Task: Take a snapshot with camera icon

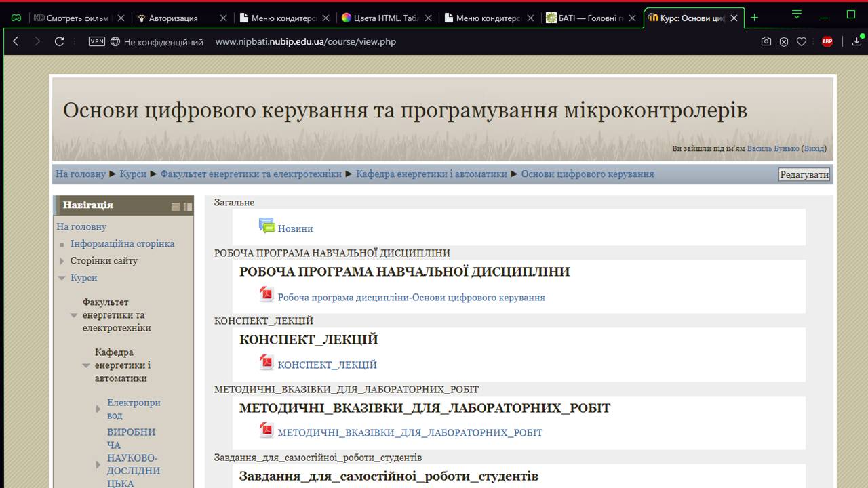Action: pyautogui.click(x=766, y=41)
